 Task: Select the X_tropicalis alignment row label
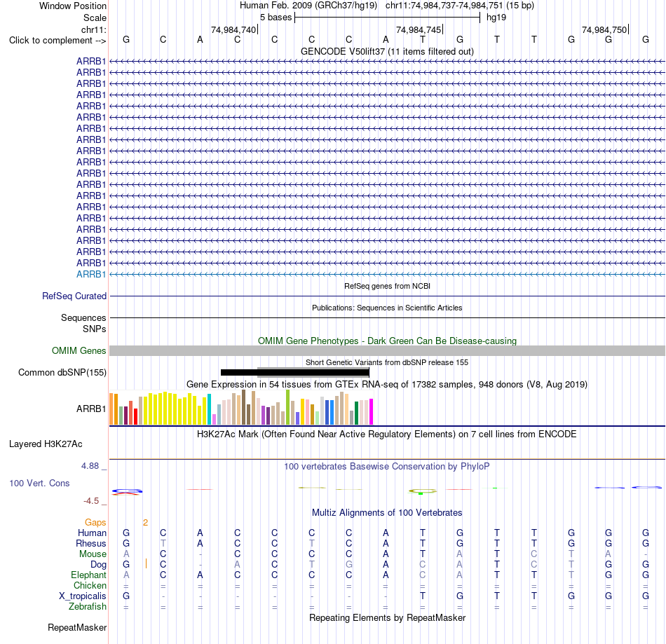[83, 596]
